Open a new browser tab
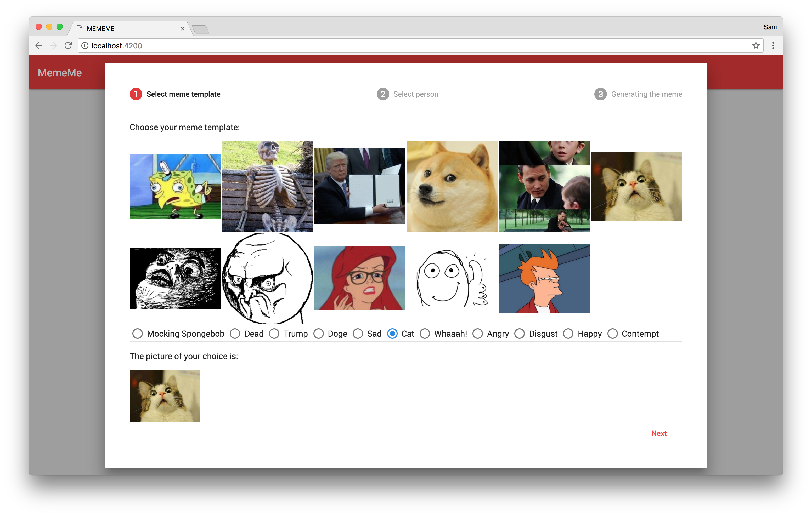The width and height of the screenshot is (812, 517). pos(201,30)
